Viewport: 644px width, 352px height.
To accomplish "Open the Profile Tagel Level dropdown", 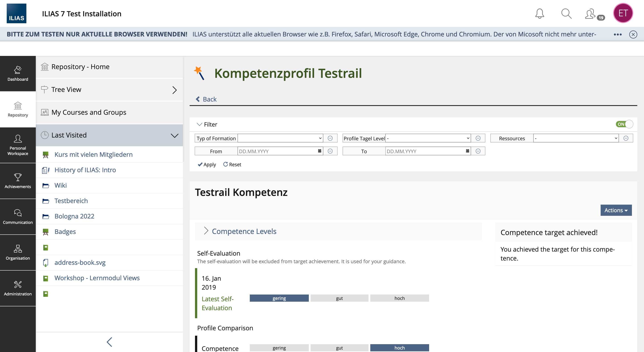I will [428, 138].
